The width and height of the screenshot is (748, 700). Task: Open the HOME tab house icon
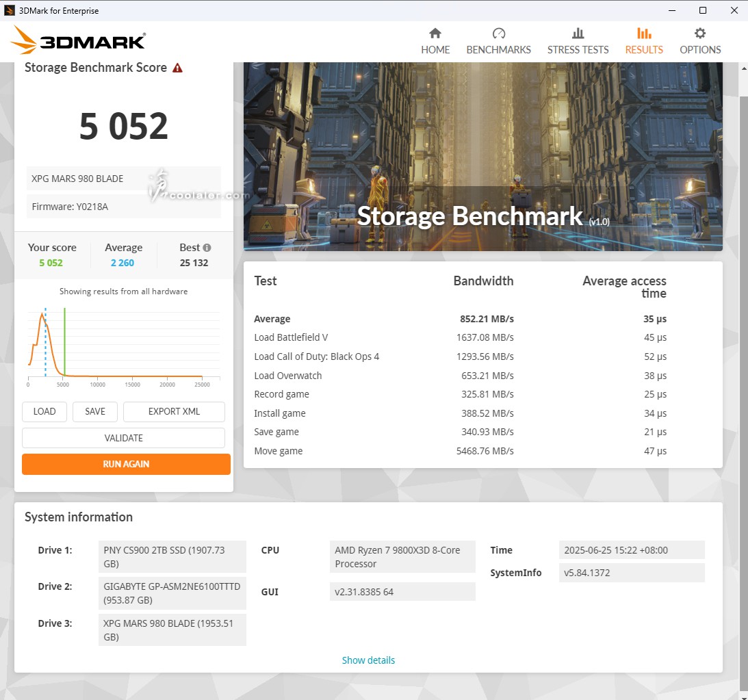[435, 33]
